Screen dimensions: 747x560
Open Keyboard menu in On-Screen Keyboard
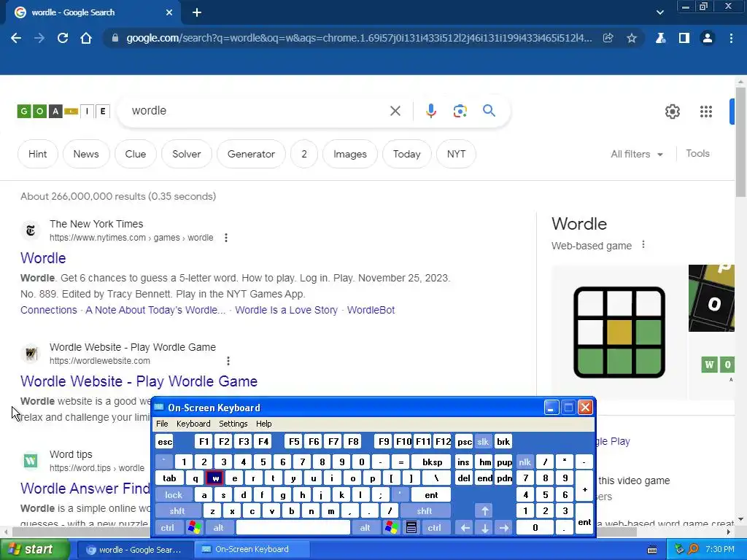tap(193, 424)
